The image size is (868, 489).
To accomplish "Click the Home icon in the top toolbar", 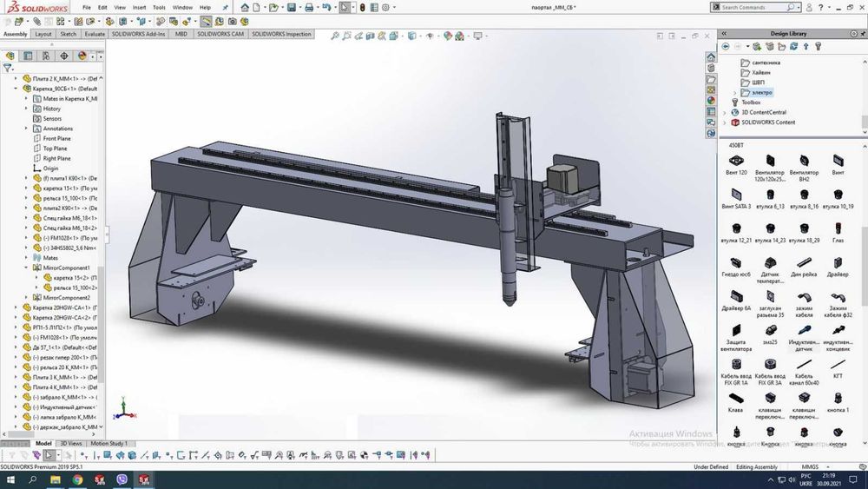I will coord(245,7).
